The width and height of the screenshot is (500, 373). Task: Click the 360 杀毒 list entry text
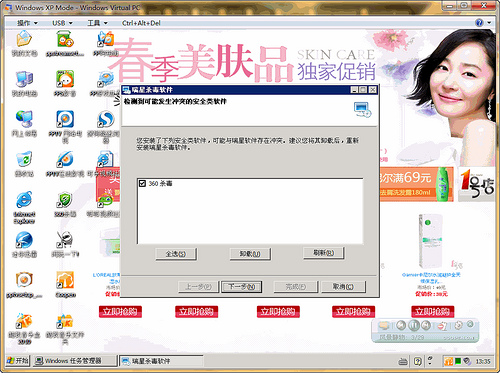point(160,183)
